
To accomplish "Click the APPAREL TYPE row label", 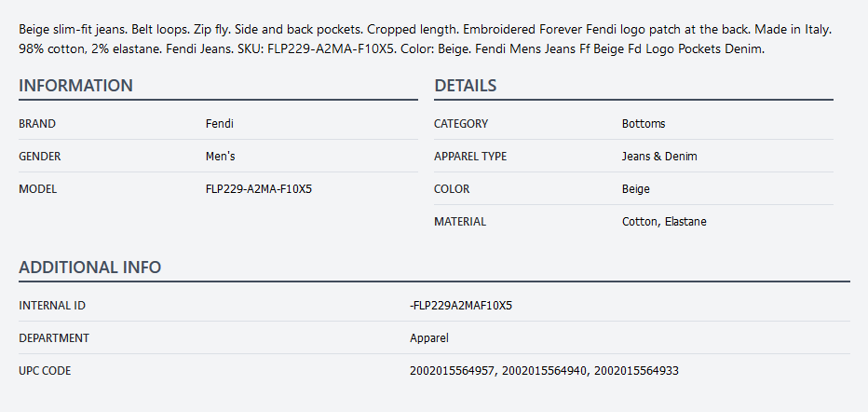I will [470, 157].
